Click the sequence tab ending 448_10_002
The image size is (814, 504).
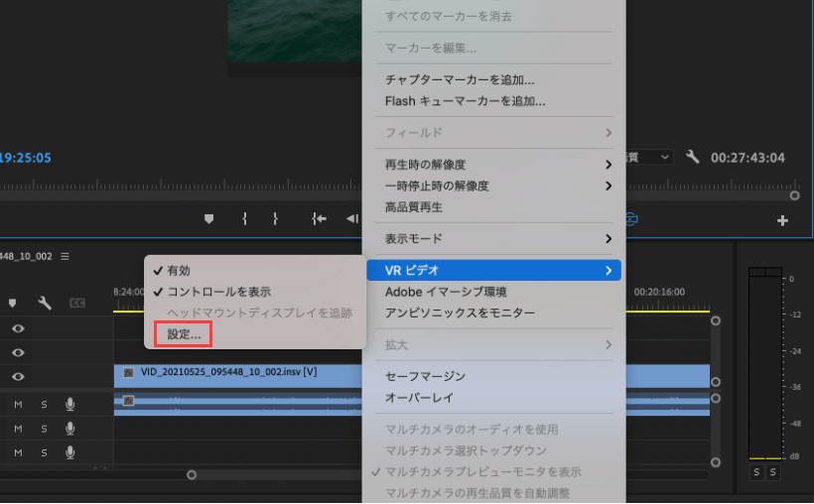(x=26, y=256)
